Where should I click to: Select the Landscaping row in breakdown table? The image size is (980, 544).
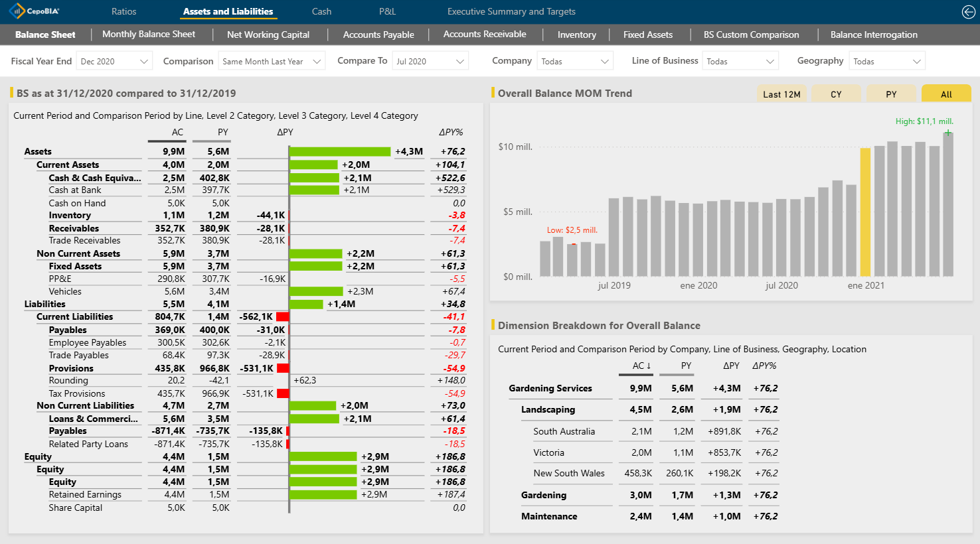(x=548, y=409)
